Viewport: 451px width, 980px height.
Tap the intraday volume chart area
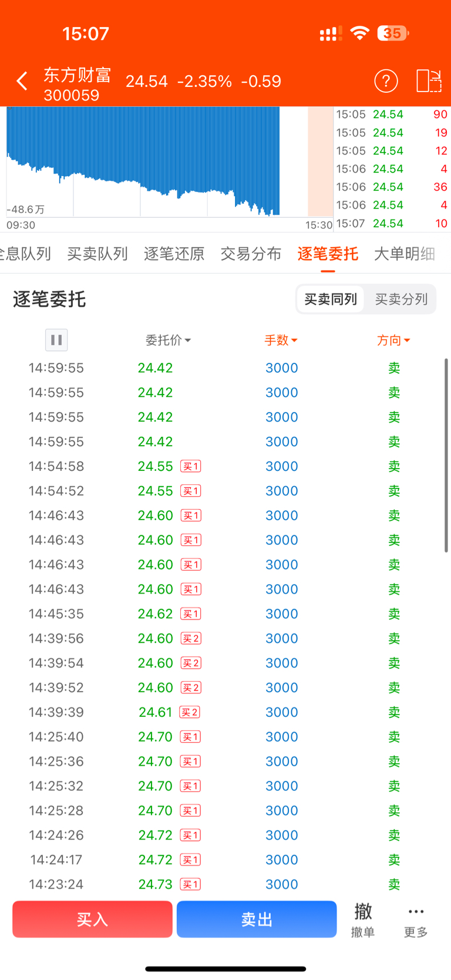point(169,161)
